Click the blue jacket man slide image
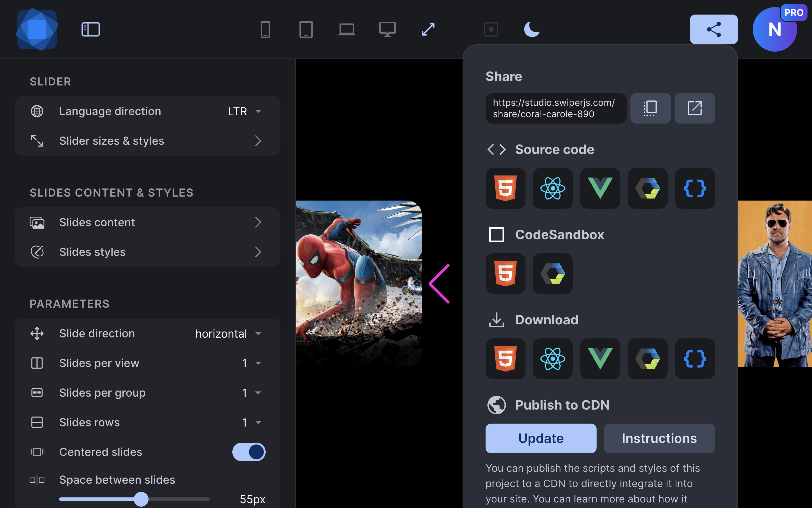This screenshot has height=508, width=812. tap(775, 284)
